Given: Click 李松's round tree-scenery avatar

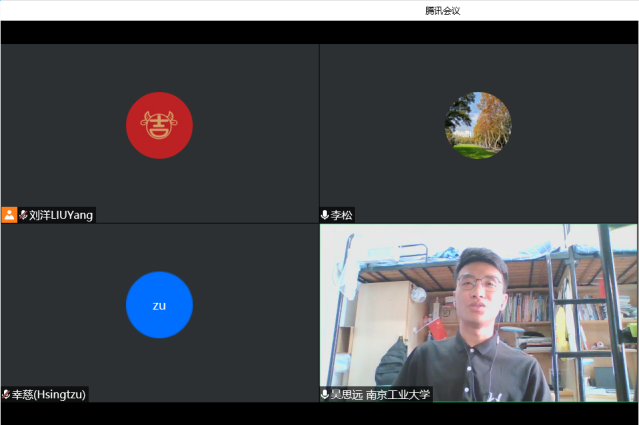Looking at the screenshot, I should (x=477, y=125).
